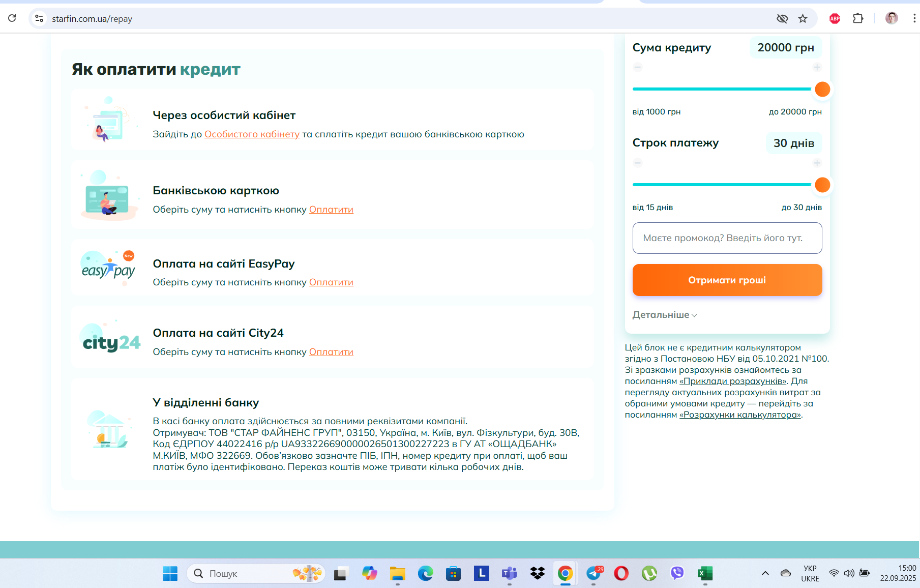Viewport: 920px width, 588px height.
Task: Click the bank branch building icon
Action: coord(108,430)
